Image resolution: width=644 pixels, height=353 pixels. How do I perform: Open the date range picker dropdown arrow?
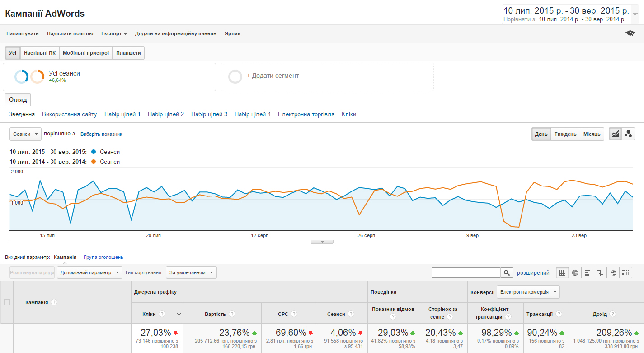click(x=635, y=14)
